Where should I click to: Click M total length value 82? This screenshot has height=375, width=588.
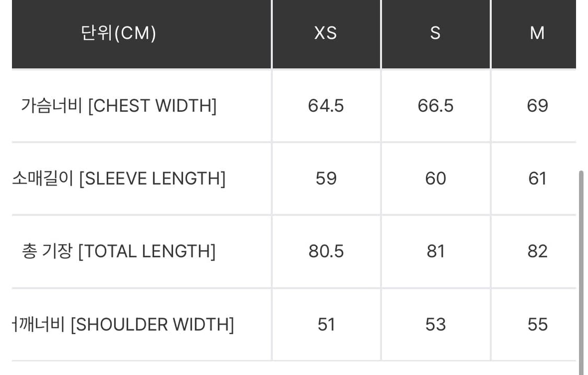point(537,251)
